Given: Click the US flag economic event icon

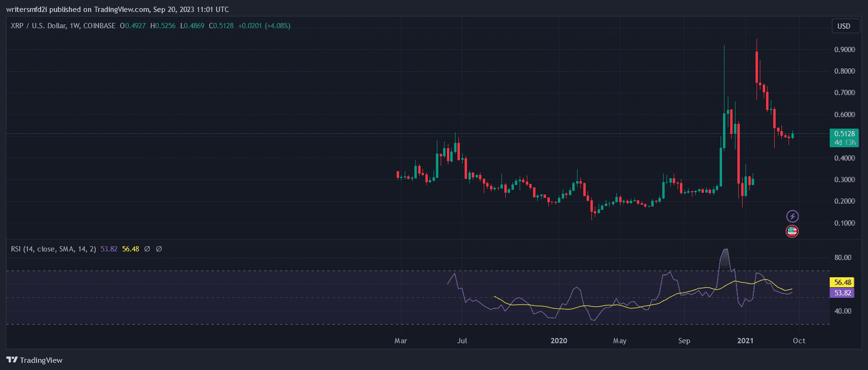Looking at the screenshot, I should pos(792,231).
